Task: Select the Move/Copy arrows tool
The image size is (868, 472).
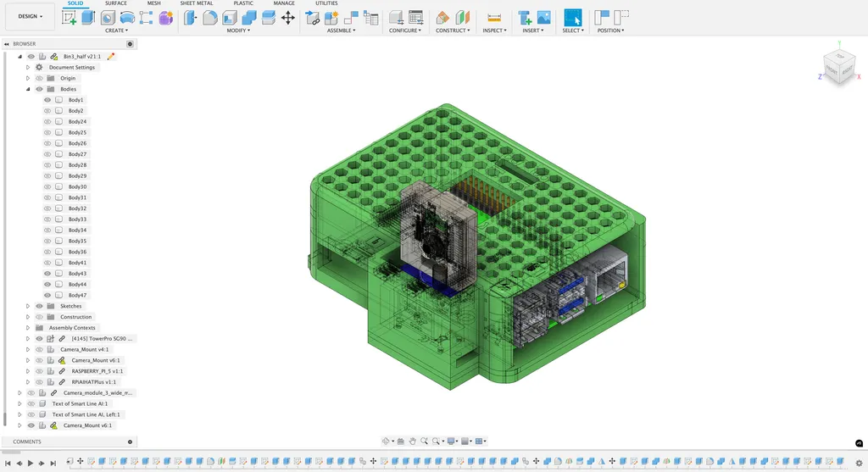Action: [288, 18]
